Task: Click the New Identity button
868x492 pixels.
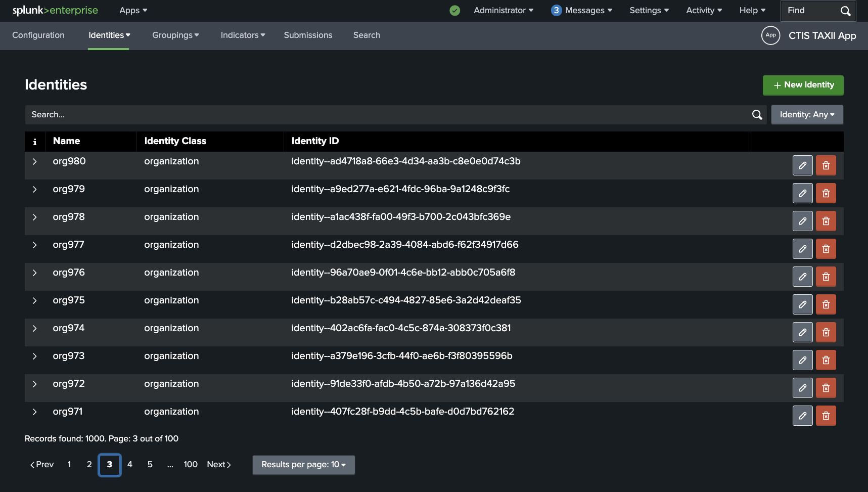Action: [x=803, y=85]
